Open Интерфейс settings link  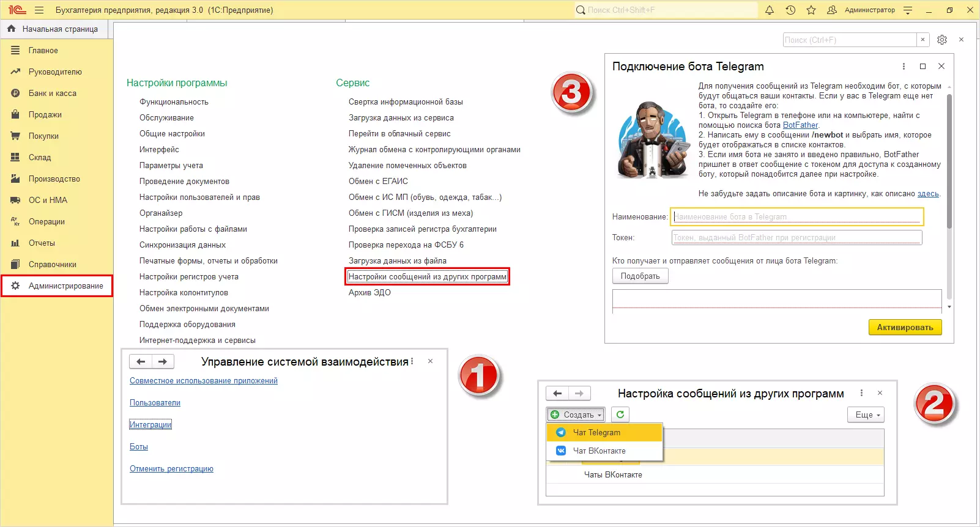[x=159, y=150]
